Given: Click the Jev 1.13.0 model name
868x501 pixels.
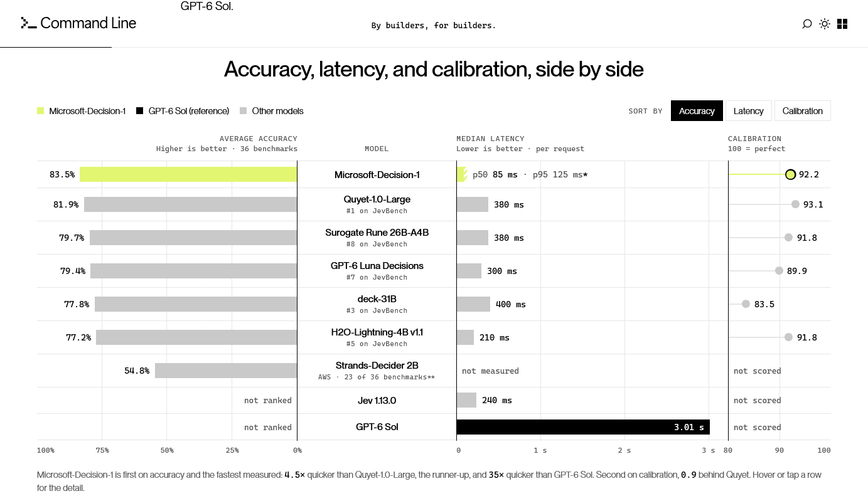Looking at the screenshot, I should 377,401.
